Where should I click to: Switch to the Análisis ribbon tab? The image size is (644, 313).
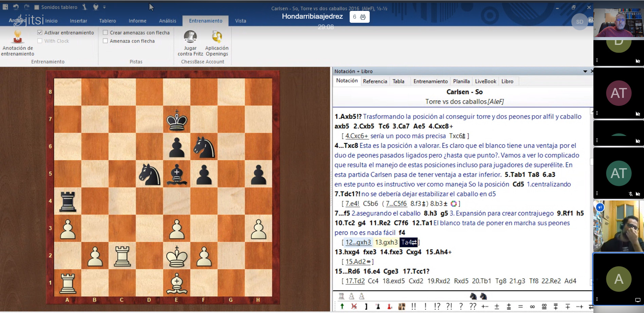coord(167,21)
